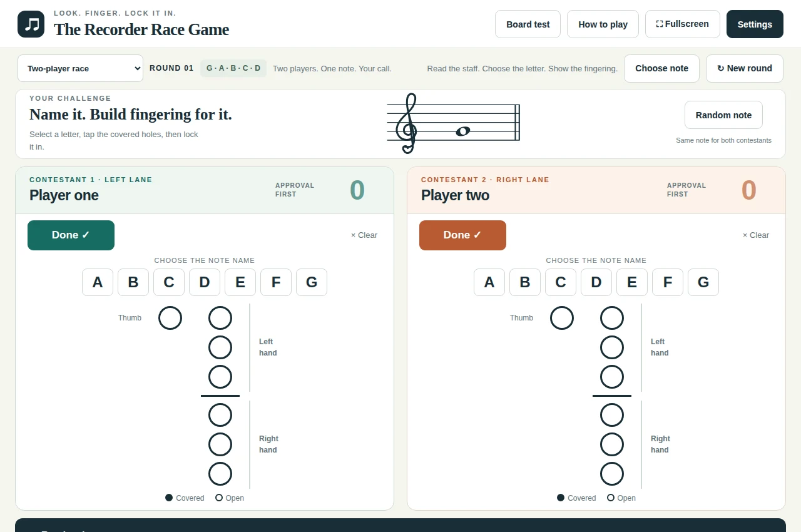Click the music note logo icon
The height and width of the screenshot is (532, 801).
click(31, 24)
